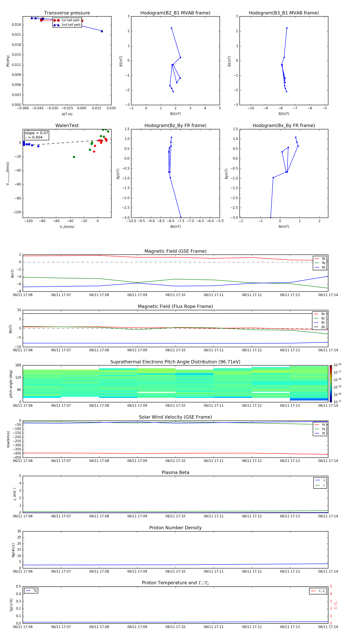Select the "Np(#/cc)" axis label
The image size is (351, 644).
click(x=13, y=550)
